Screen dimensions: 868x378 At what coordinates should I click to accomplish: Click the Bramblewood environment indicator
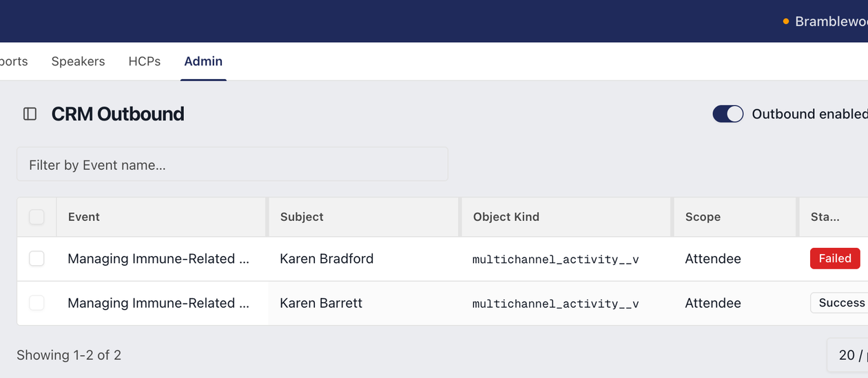825,21
